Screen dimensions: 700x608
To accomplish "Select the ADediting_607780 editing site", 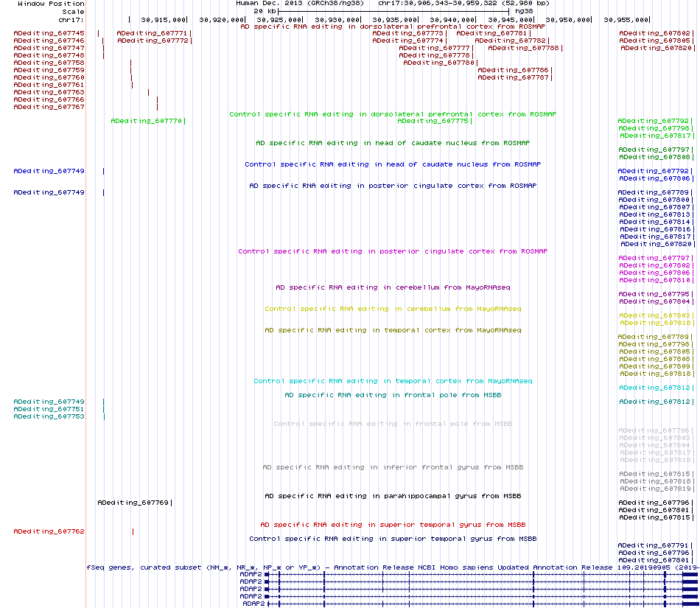I will (441, 63).
